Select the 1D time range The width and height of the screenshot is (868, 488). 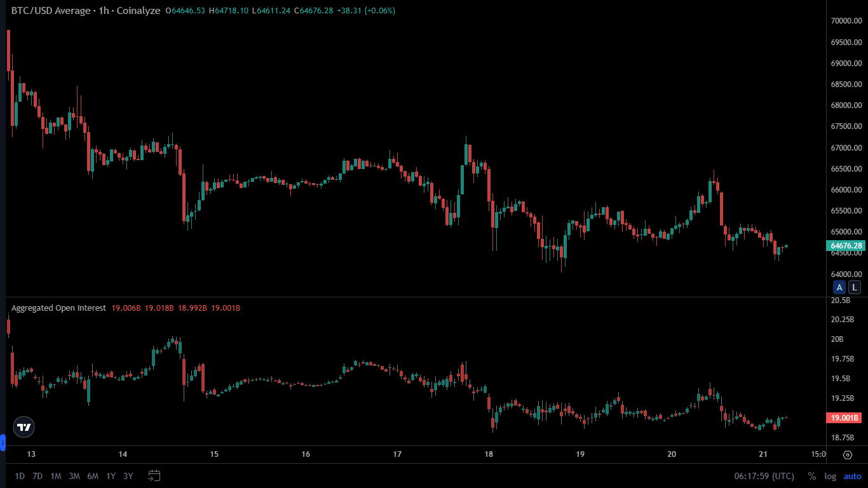20,476
